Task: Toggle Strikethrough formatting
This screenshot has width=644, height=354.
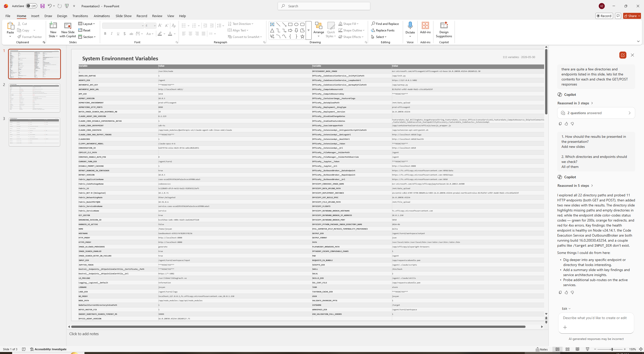Action: tap(131, 34)
